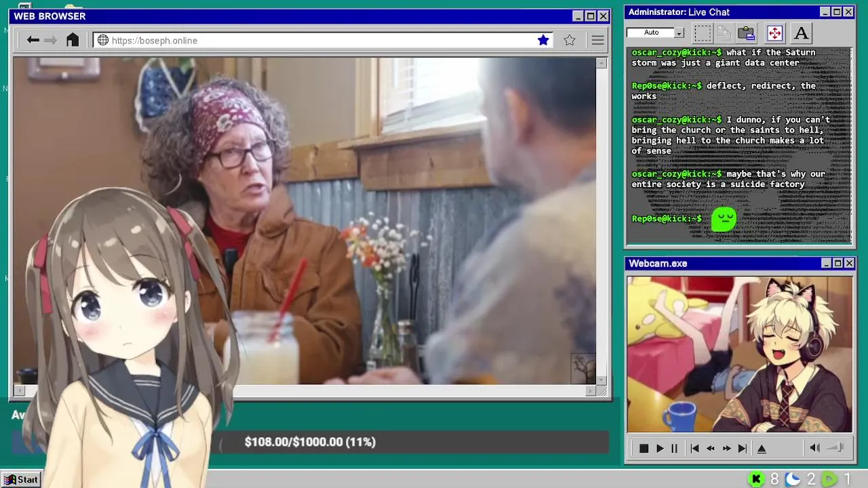The width and height of the screenshot is (868, 488).
Task: Click the blue filled bookmark star
Action: pyautogui.click(x=543, y=40)
